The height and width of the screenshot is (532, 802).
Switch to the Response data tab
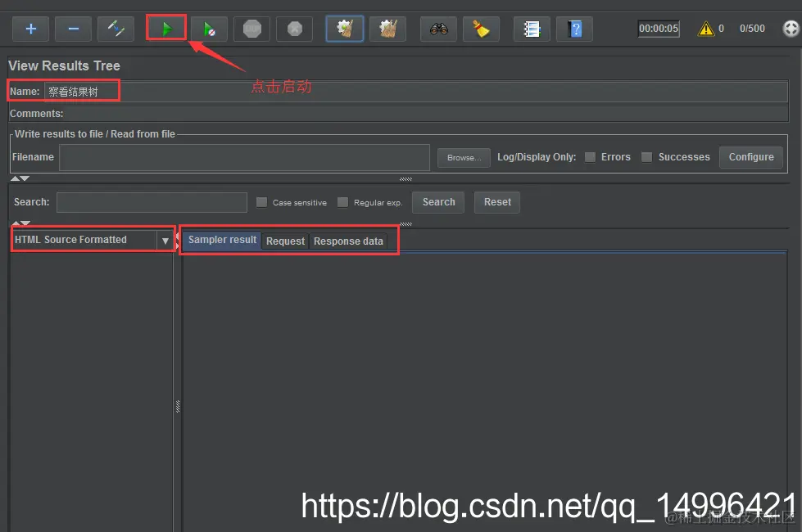[x=348, y=241]
